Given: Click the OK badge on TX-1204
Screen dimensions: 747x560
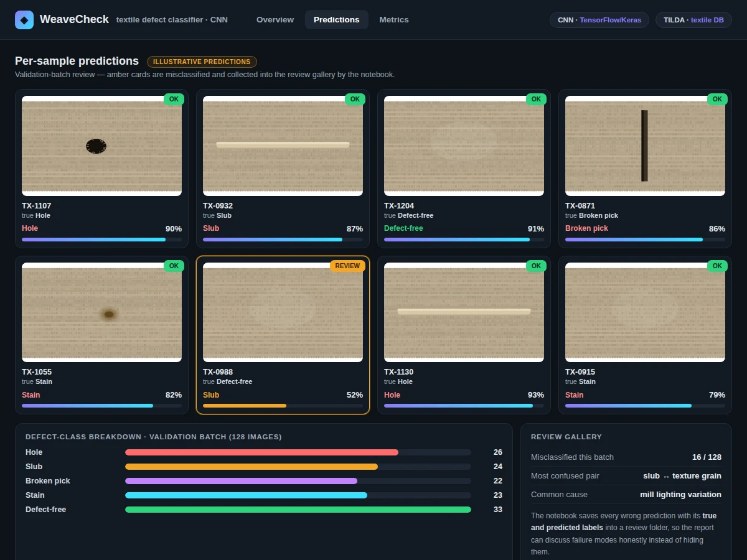Looking at the screenshot, I should coord(536,99).
